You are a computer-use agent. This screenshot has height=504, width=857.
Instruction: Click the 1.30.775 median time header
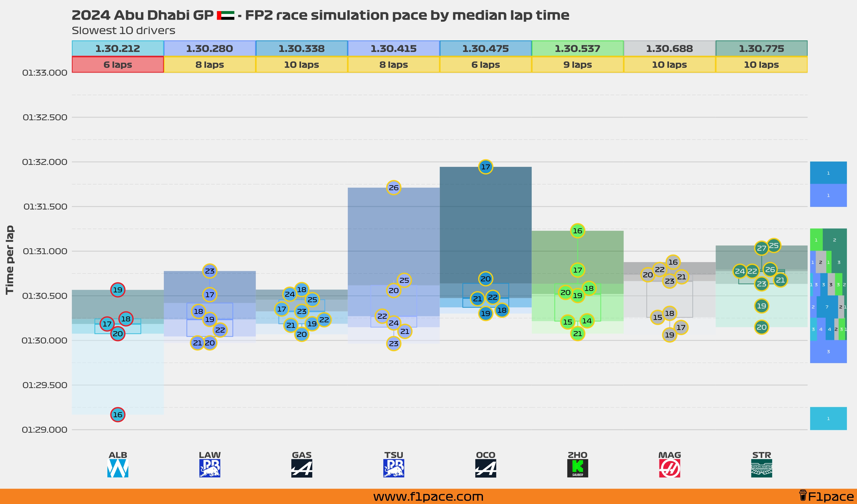click(761, 49)
